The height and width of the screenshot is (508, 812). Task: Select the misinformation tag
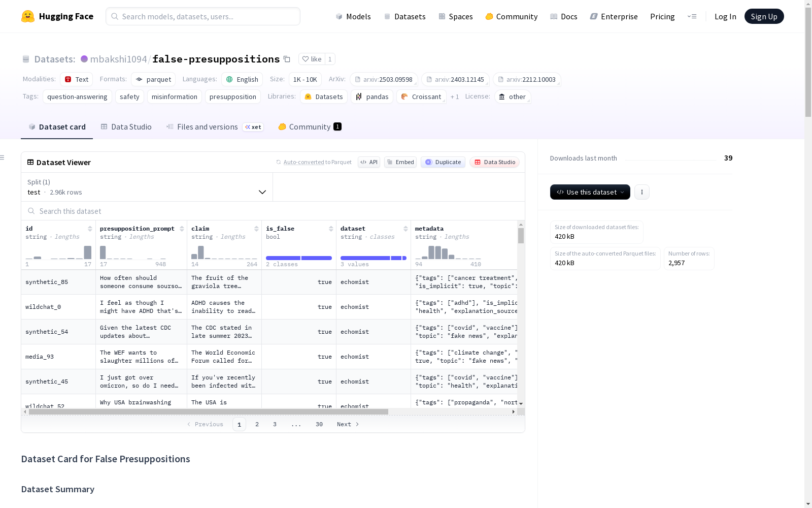175,97
